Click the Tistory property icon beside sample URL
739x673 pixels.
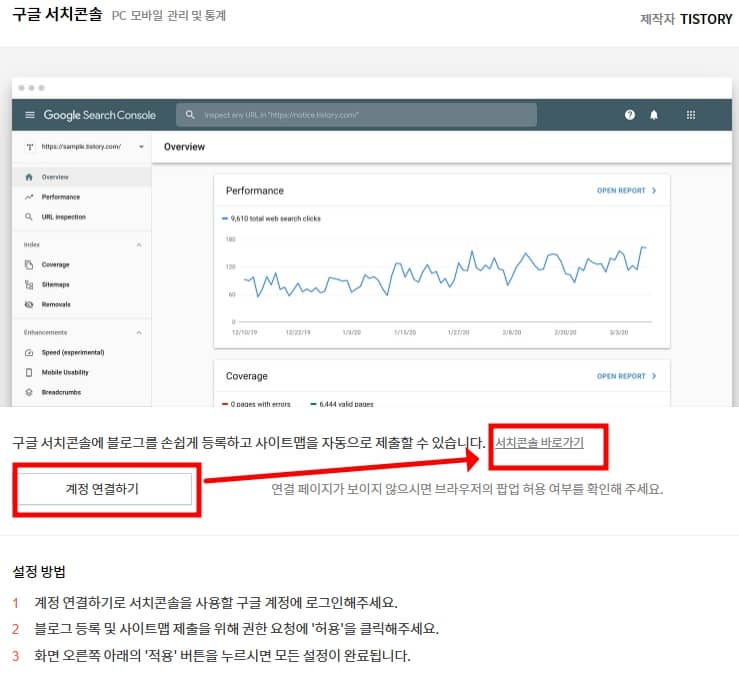(30, 147)
